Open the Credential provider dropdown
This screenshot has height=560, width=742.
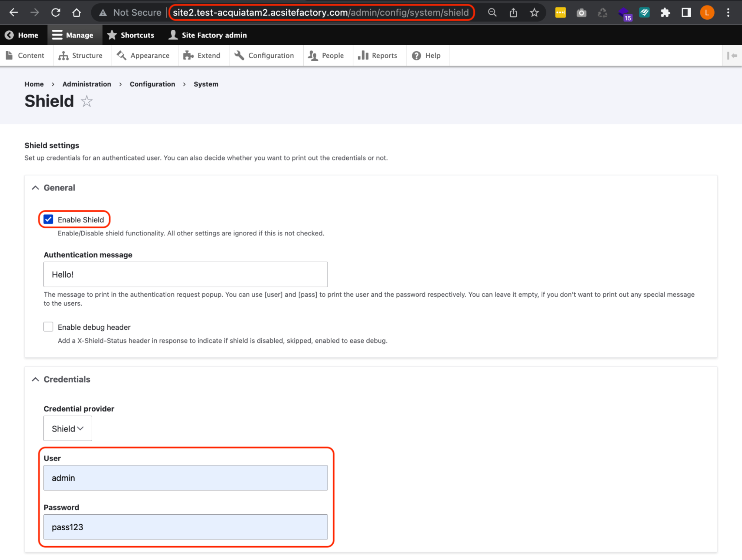(x=67, y=428)
